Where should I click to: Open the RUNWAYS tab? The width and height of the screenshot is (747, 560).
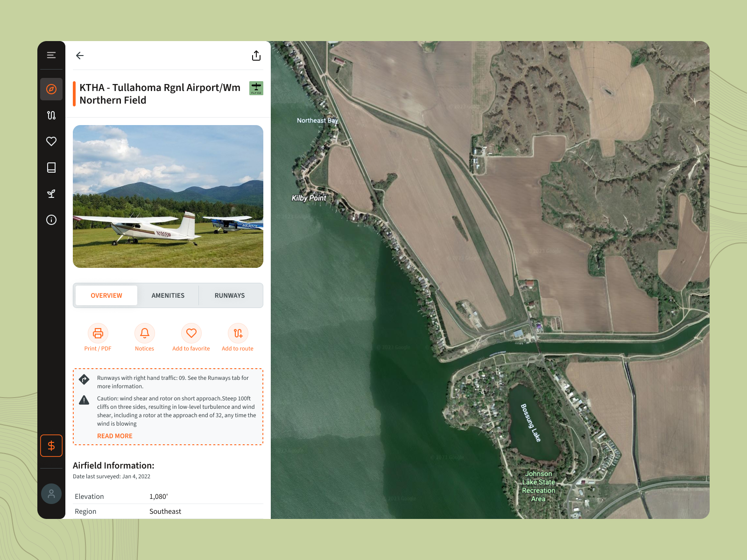(x=229, y=295)
